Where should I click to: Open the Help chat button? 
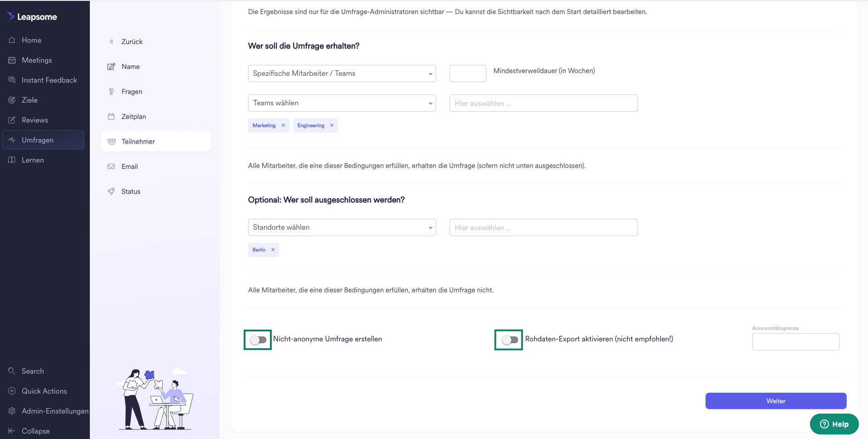[834, 424]
